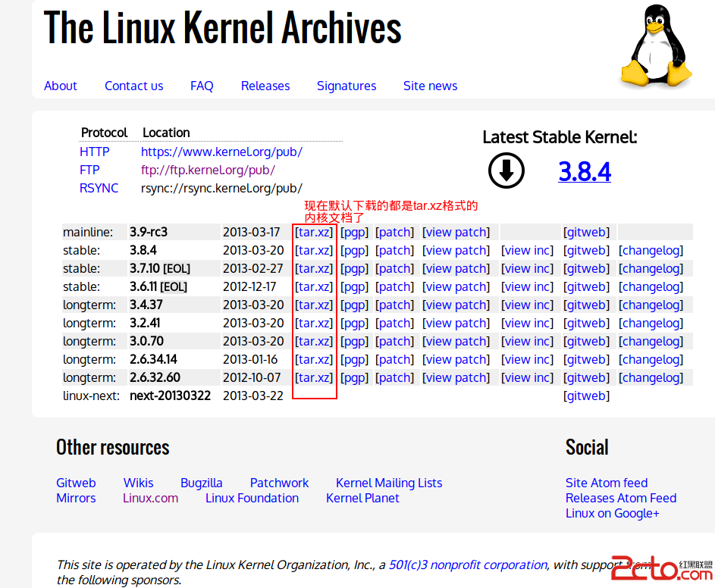The width and height of the screenshot is (715, 588).
Task: Select the 3.9-rc3 mainline version text
Action: tap(149, 232)
